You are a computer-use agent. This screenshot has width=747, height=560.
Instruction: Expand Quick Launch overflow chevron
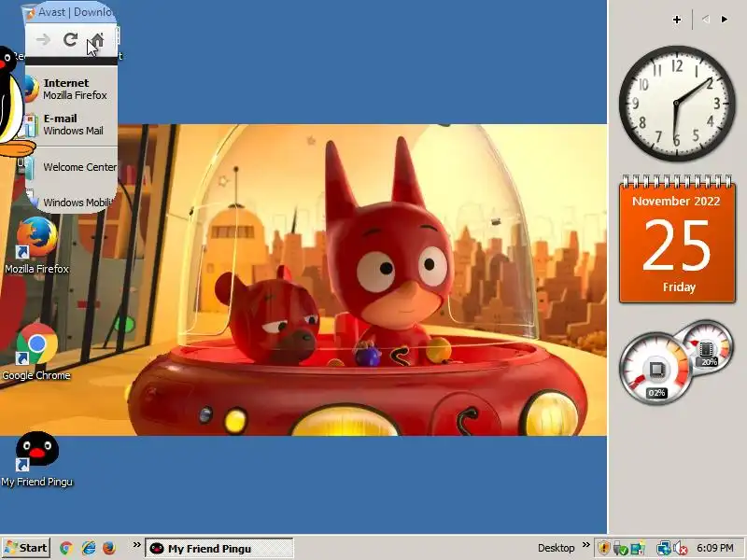coord(136,545)
